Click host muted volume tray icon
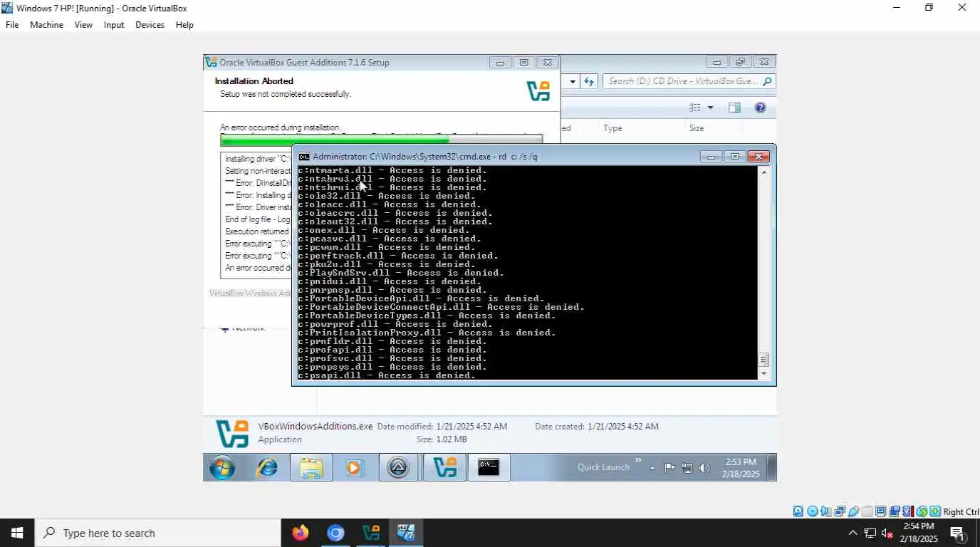This screenshot has width=980, height=547. click(887, 533)
